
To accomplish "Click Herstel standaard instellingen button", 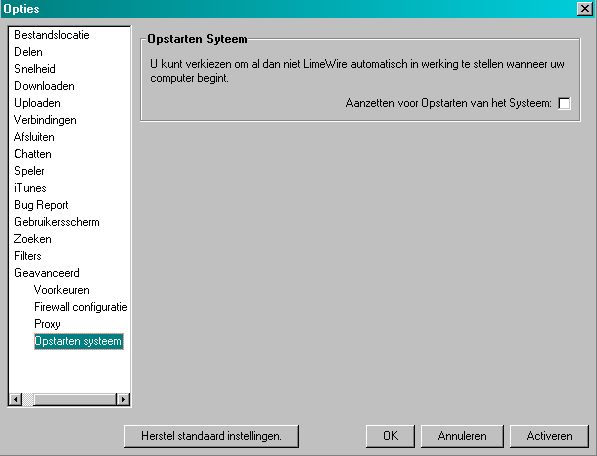I will tap(211, 436).
